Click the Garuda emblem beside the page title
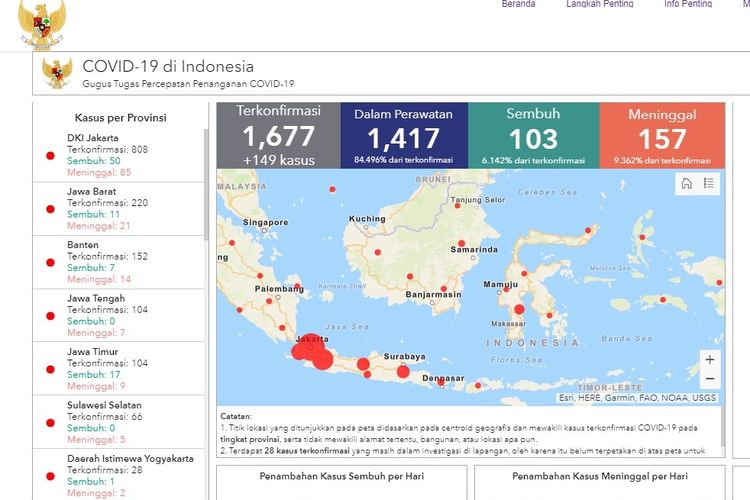This screenshot has height=500, width=750. click(57, 73)
